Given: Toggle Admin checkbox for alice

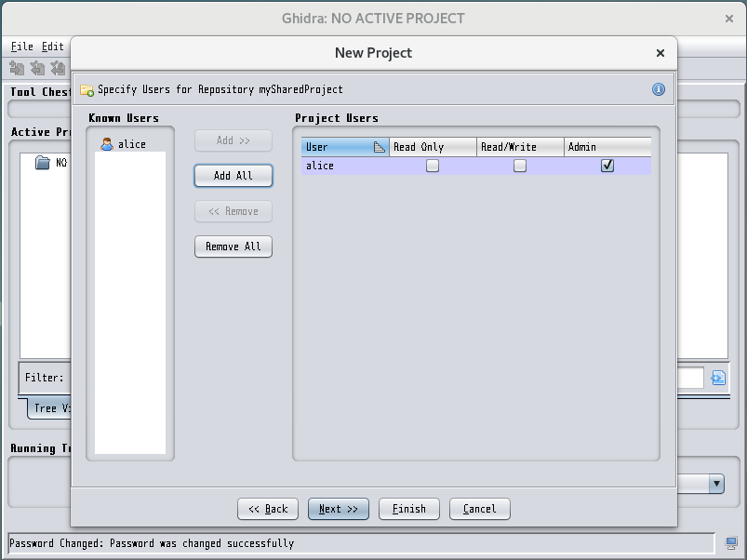Looking at the screenshot, I should (607, 166).
